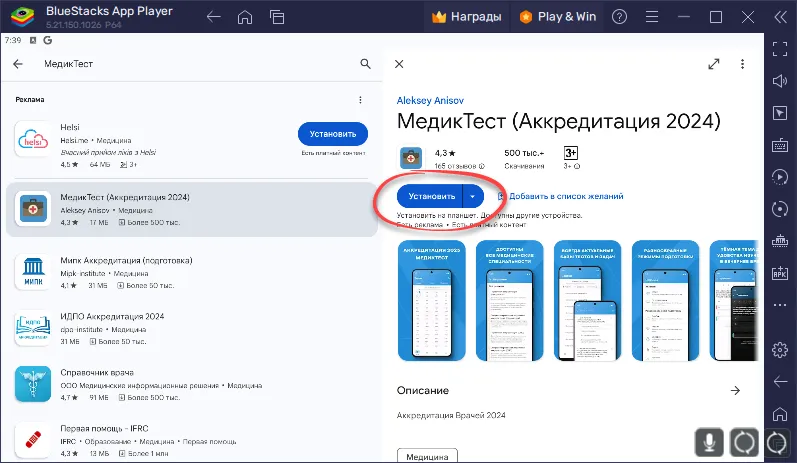Expand app details to full view

click(714, 64)
